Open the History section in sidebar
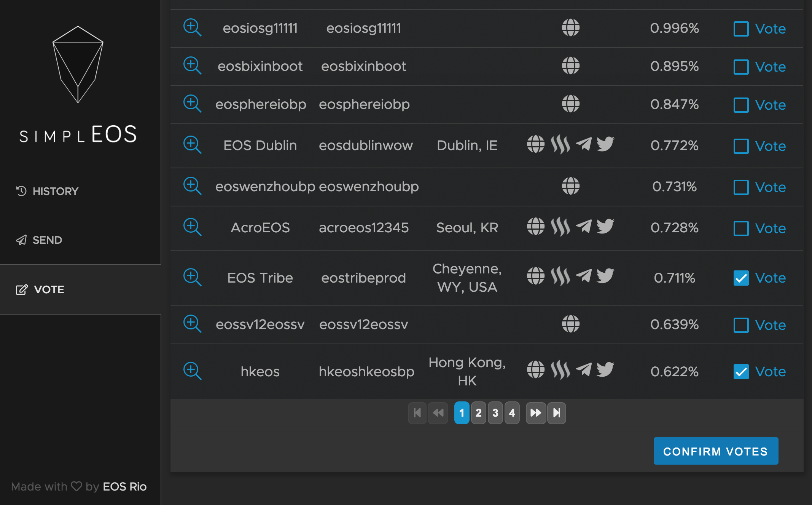 [47, 191]
